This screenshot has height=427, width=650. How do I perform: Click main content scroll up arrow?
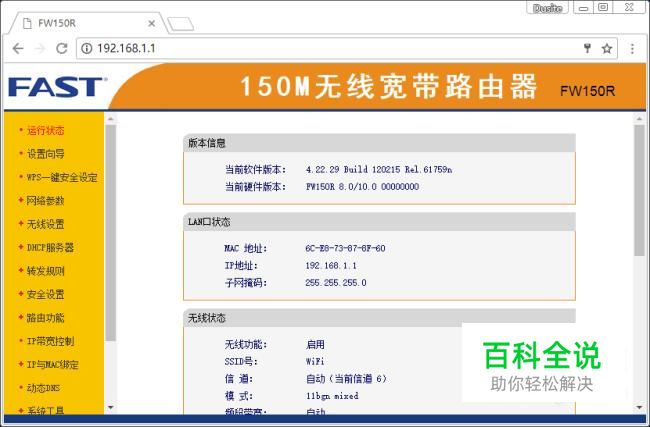pyautogui.click(x=639, y=119)
